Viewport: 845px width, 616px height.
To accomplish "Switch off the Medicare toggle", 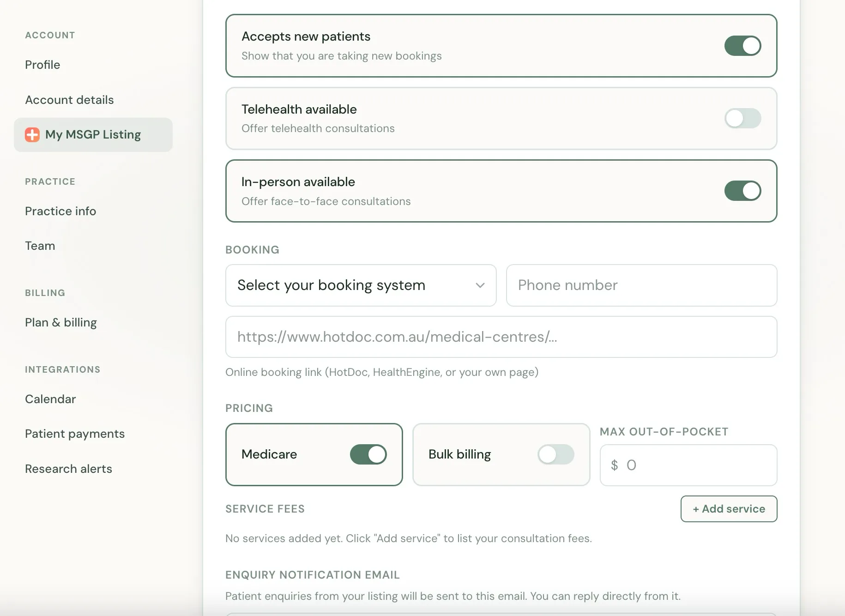I will coord(368,454).
